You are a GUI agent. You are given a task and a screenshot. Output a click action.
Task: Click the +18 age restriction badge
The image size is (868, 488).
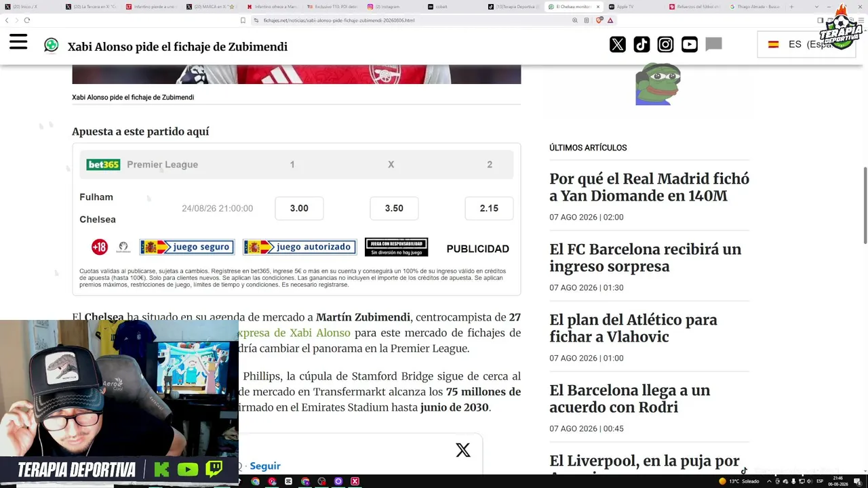(100, 247)
